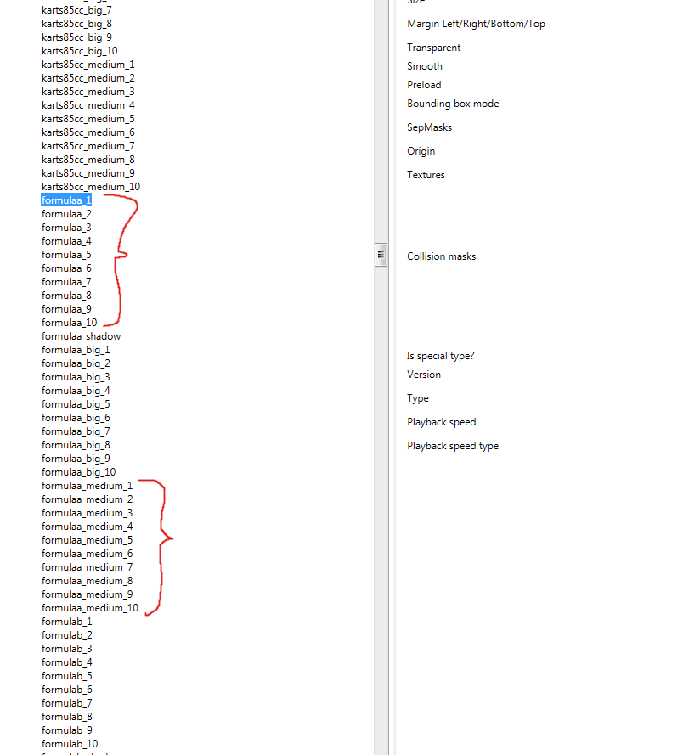Select formulaa_medium_5 item
The width and height of the screenshot is (700, 755).
pos(87,540)
